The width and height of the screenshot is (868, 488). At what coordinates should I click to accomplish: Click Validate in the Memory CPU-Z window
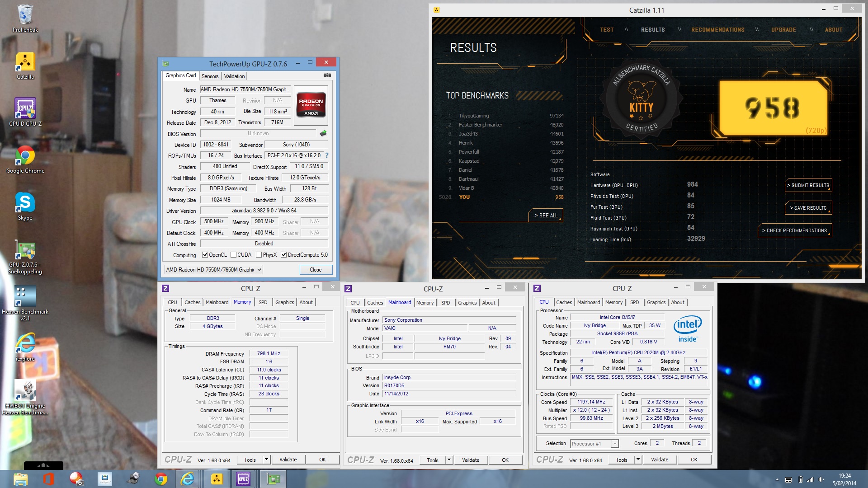coord(288,460)
